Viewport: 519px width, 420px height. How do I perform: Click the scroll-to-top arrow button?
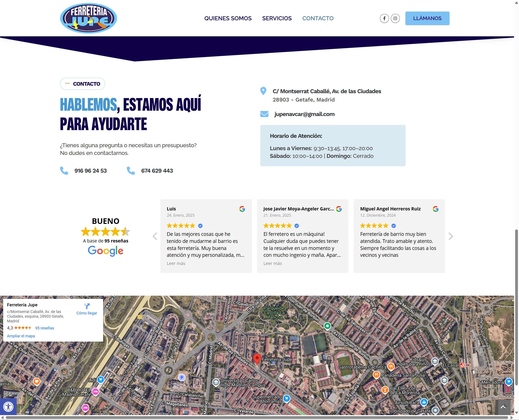[503, 407]
